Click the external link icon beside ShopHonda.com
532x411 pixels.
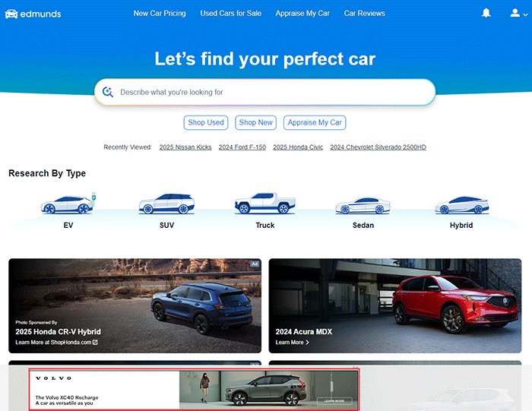tap(95, 343)
